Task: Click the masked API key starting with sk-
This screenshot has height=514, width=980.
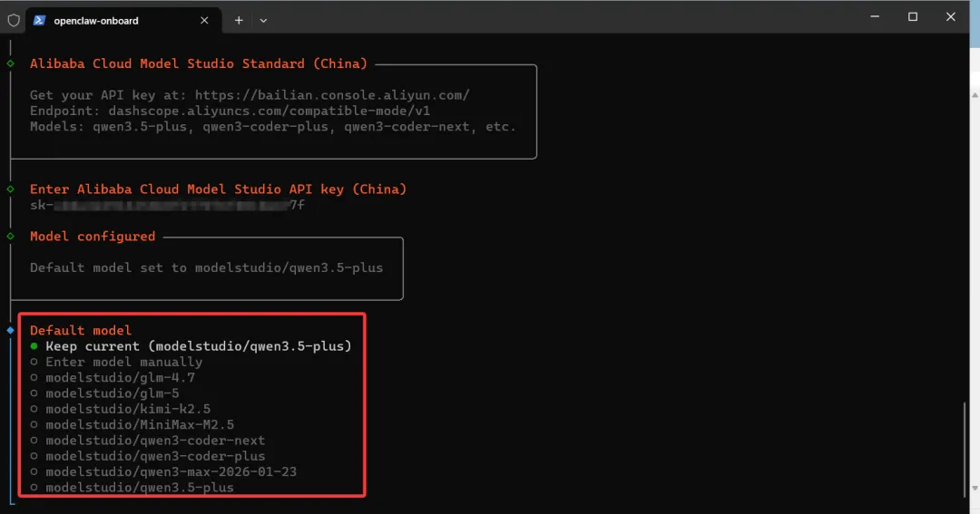Action: pos(168,205)
